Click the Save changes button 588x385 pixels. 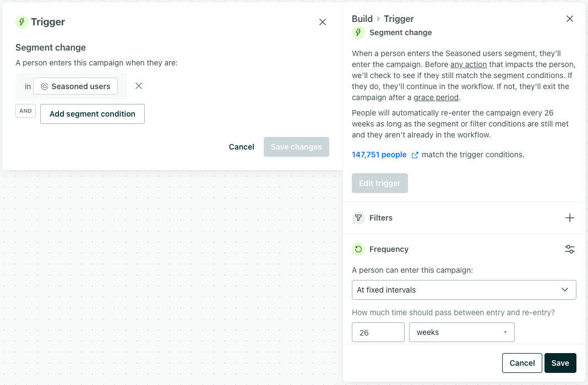[x=296, y=147]
